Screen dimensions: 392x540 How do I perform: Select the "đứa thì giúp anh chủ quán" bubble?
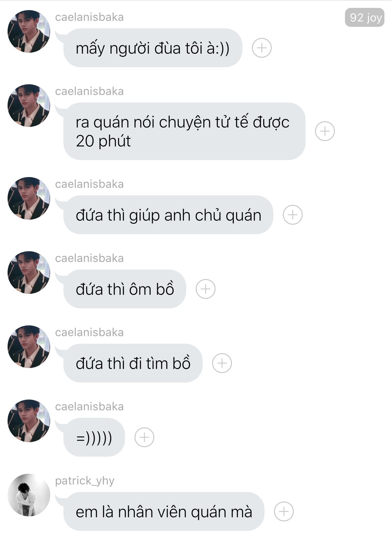tap(168, 215)
